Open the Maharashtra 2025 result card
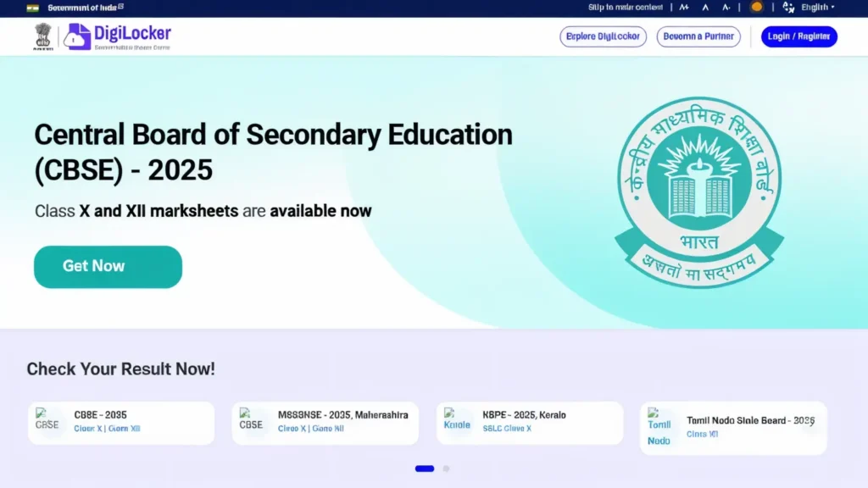 [x=325, y=424]
